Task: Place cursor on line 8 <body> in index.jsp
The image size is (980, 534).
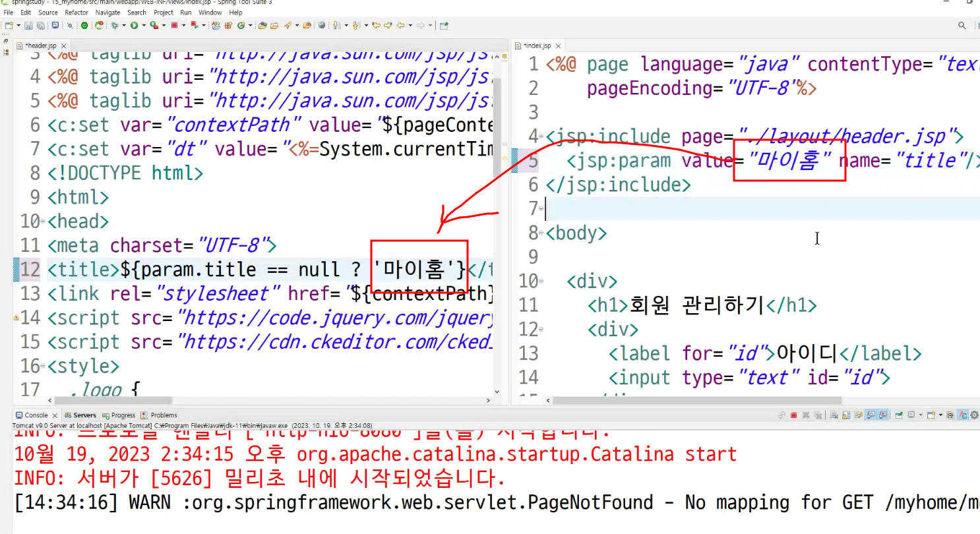Action: coord(576,233)
